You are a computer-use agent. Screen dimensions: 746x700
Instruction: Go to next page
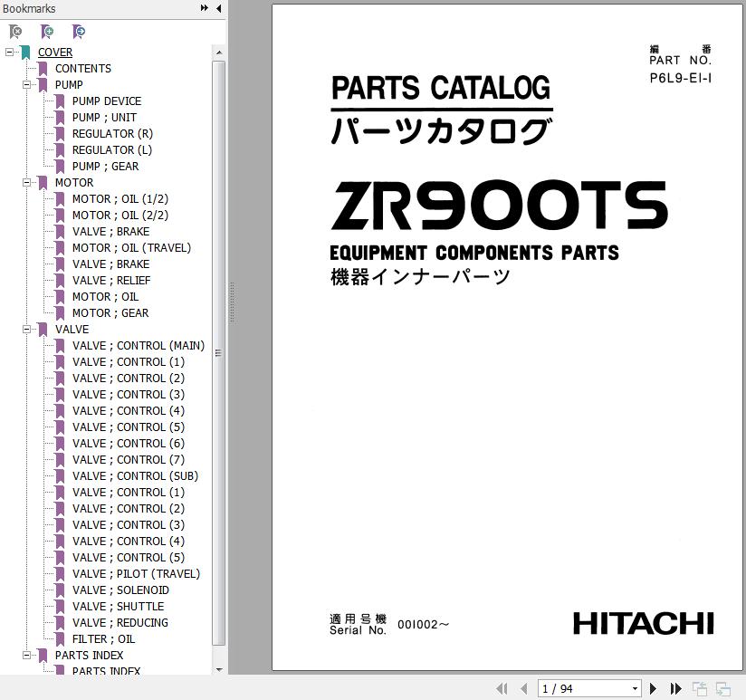[x=654, y=688]
